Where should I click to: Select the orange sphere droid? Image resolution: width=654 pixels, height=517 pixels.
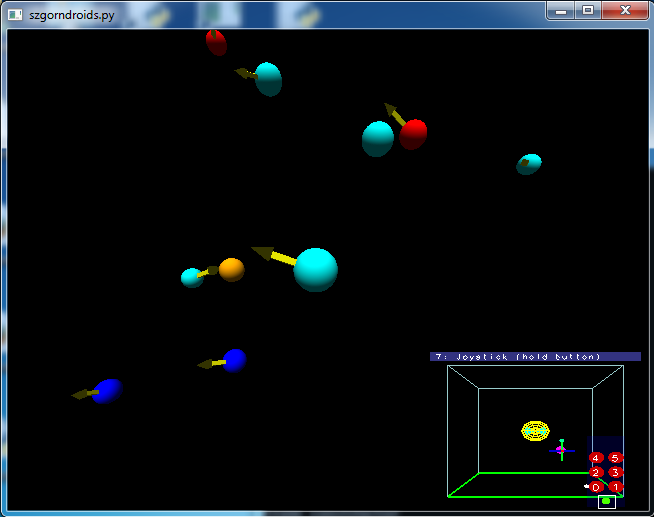(231, 269)
